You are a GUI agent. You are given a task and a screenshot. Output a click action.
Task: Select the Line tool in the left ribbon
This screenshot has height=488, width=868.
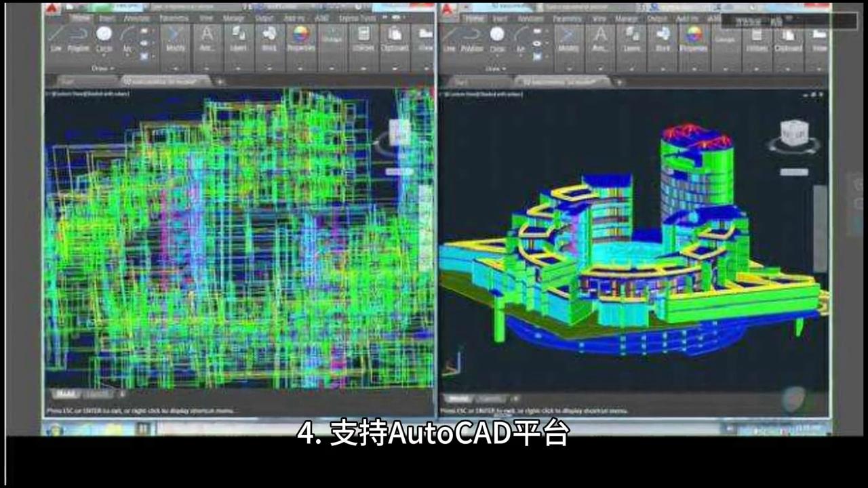[x=56, y=34]
